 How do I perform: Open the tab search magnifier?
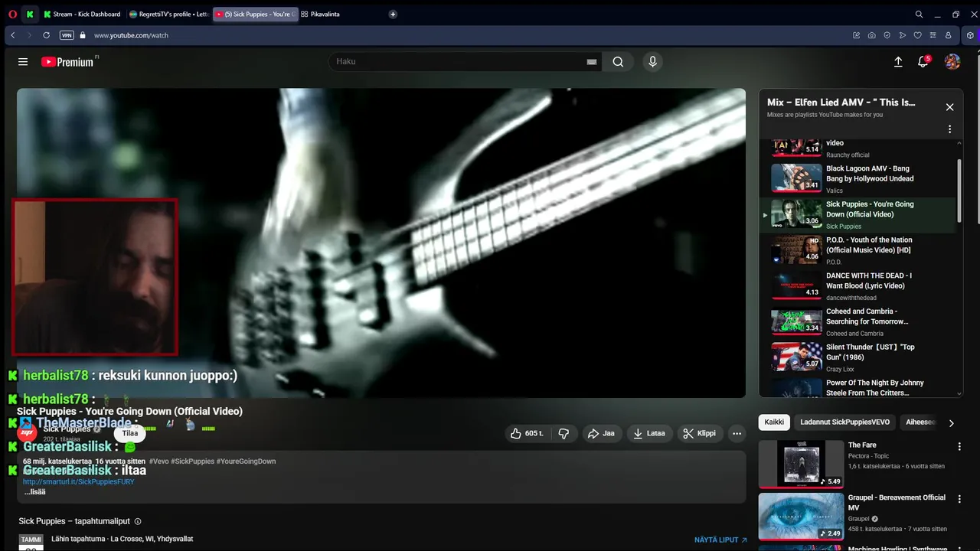pyautogui.click(x=919, y=14)
